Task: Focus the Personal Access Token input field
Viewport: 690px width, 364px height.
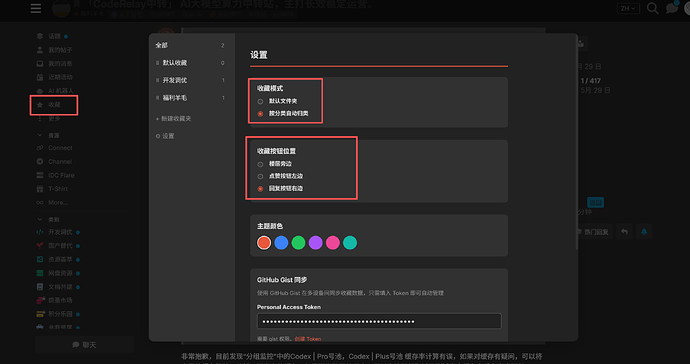Action: click(379, 321)
